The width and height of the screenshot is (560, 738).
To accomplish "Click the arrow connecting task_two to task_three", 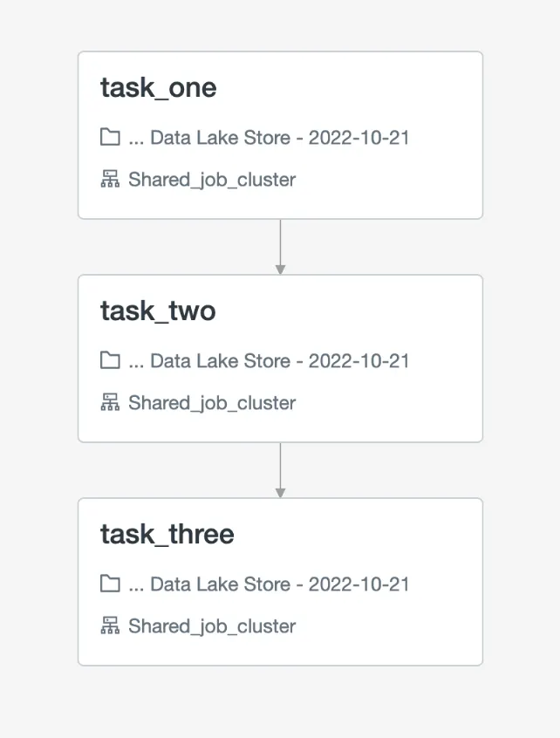I will point(280,470).
